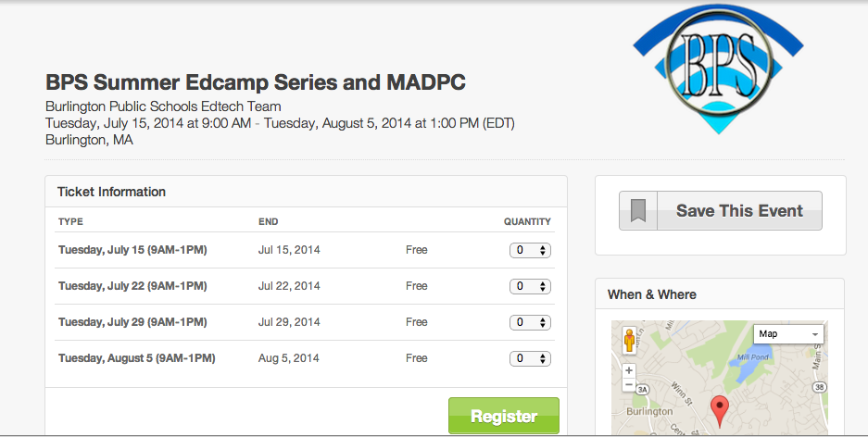
Task: Click Route 38 shield on map
Action: pos(817,388)
